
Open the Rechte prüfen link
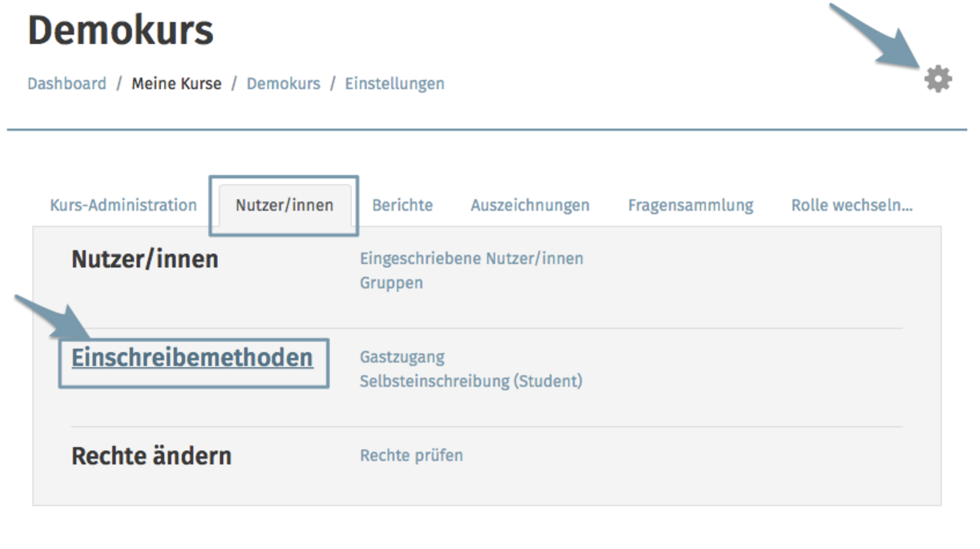(x=412, y=455)
